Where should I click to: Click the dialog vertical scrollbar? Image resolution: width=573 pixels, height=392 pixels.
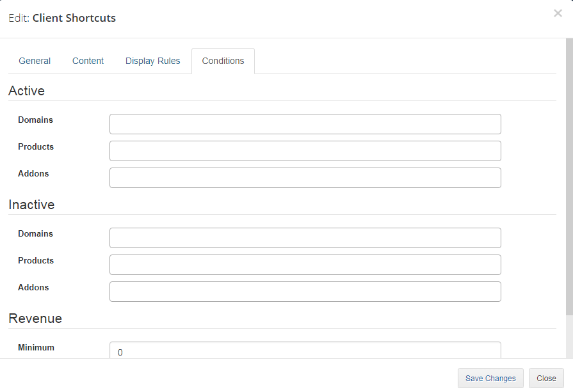point(569,176)
